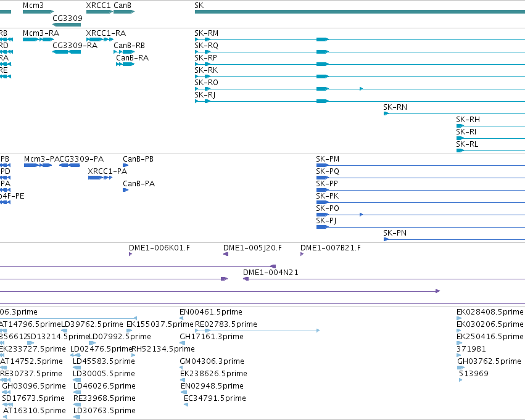Click the DME1-007B21.F clone label
Viewport: 525px width, 420px height.
(x=331, y=248)
